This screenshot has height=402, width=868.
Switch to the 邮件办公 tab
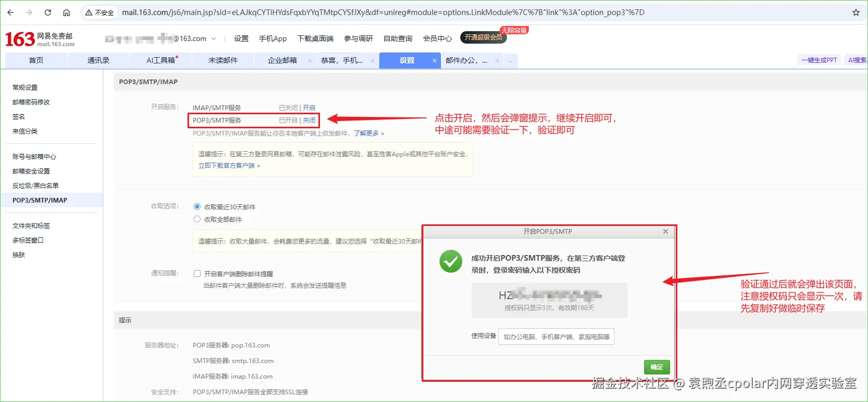(x=466, y=60)
